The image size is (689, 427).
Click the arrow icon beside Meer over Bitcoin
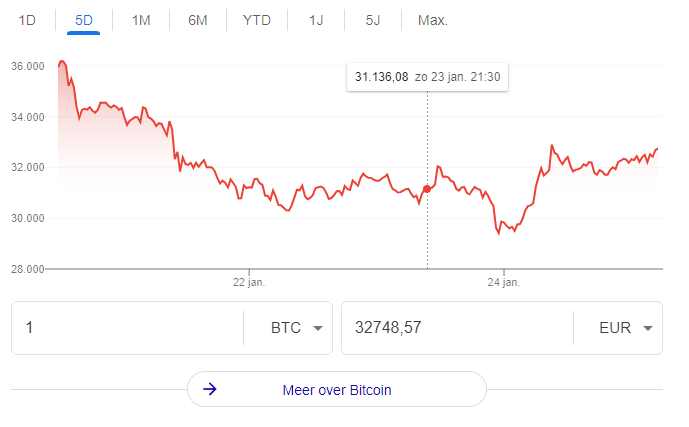pyautogui.click(x=210, y=390)
